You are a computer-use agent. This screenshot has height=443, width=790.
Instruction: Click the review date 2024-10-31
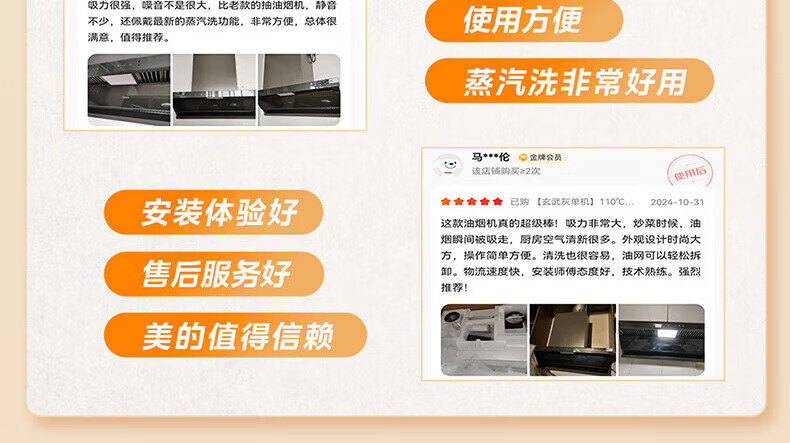coord(677,202)
